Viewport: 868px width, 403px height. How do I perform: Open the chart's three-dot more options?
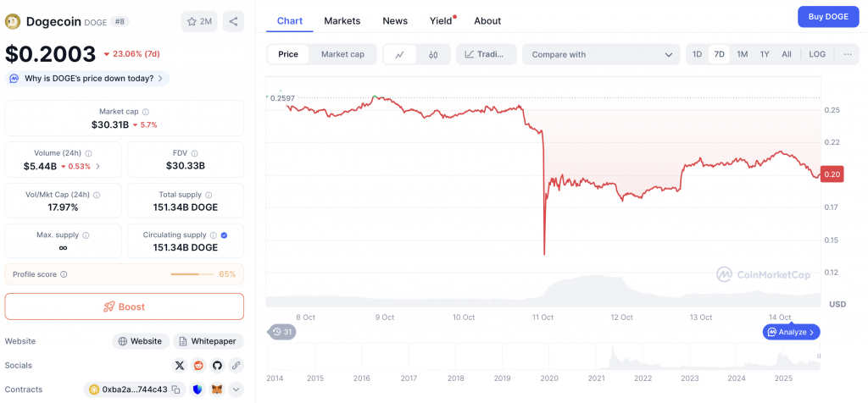coord(848,54)
